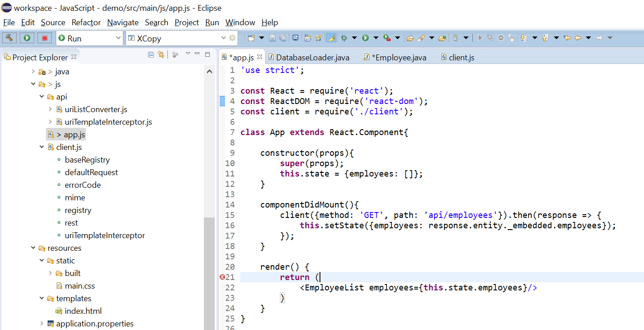
Task: Run the application with the green play icon
Action: (365, 38)
